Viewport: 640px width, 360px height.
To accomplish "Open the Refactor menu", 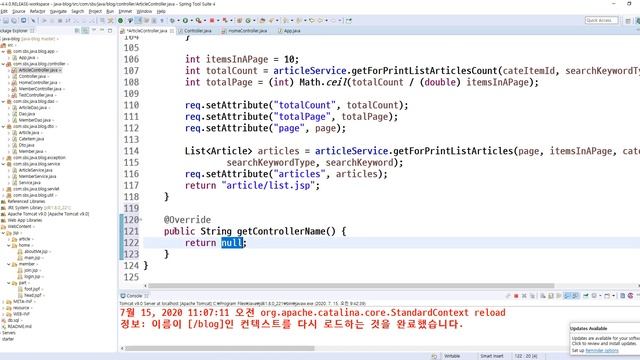I will click(x=38, y=11).
